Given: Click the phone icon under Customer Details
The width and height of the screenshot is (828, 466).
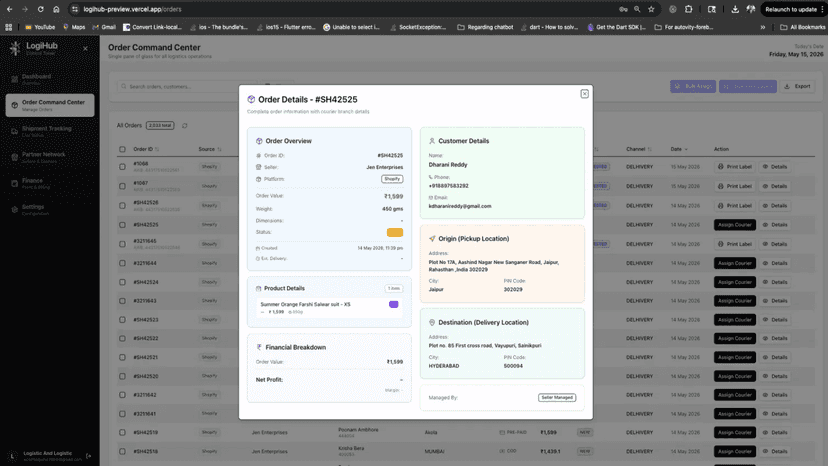Looking at the screenshot, I should 430,178.
